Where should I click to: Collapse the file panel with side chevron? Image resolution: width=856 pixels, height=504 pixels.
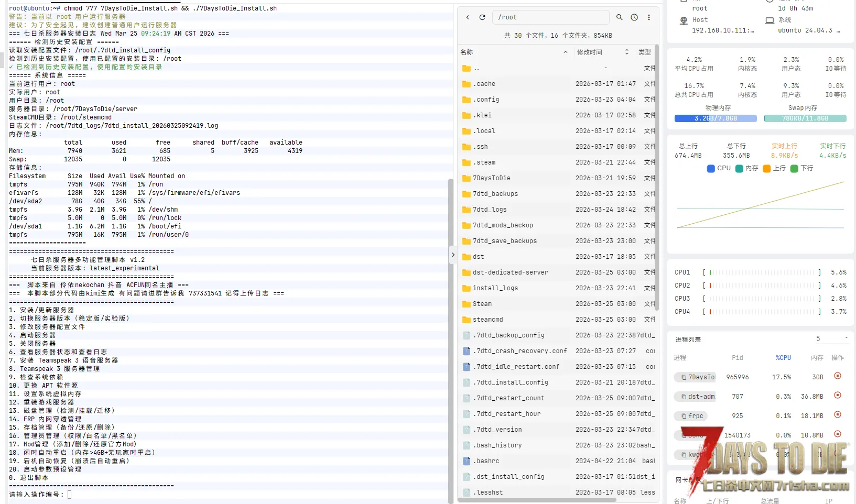[453, 255]
